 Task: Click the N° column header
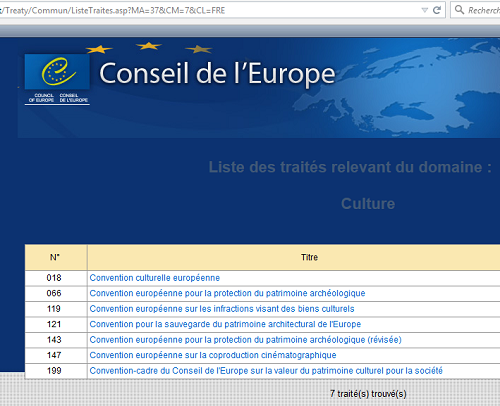[x=56, y=257]
